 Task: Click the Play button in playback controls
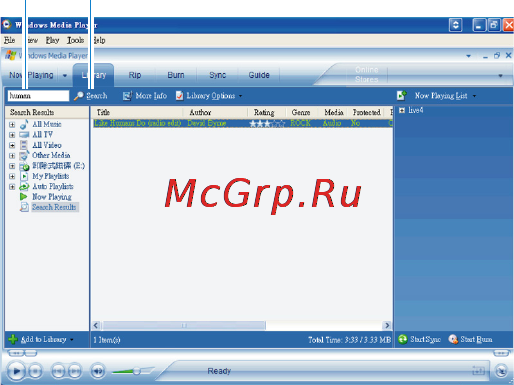pos(16,370)
